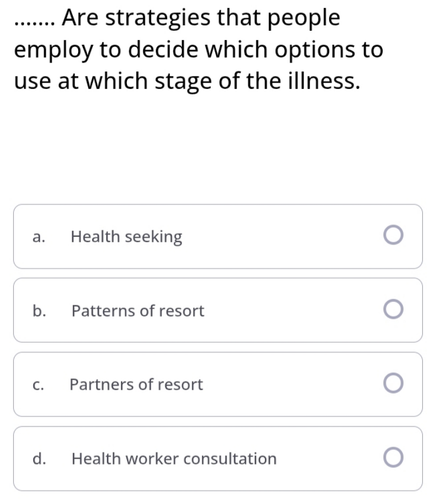Click the "Are strategies that people" question line

click(x=201, y=18)
